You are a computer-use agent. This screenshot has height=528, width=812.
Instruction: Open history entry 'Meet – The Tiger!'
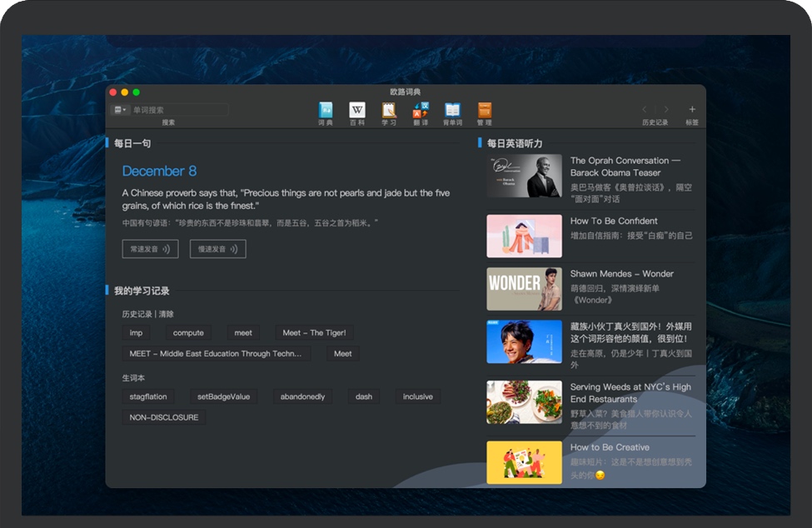pyautogui.click(x=314, y=333)
